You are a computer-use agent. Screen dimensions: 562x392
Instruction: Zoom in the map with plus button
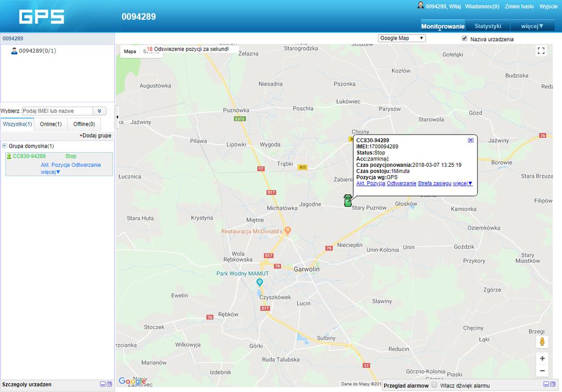click(x=542, y=359)
